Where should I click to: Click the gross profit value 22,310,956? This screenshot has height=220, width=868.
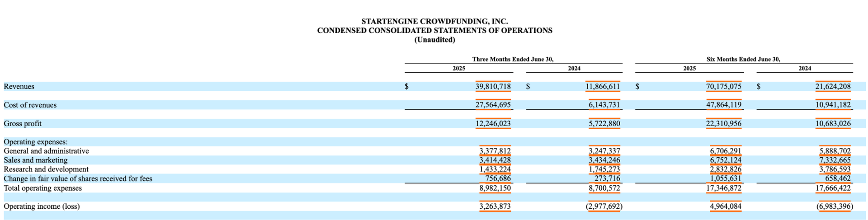[x=723, y=123]
